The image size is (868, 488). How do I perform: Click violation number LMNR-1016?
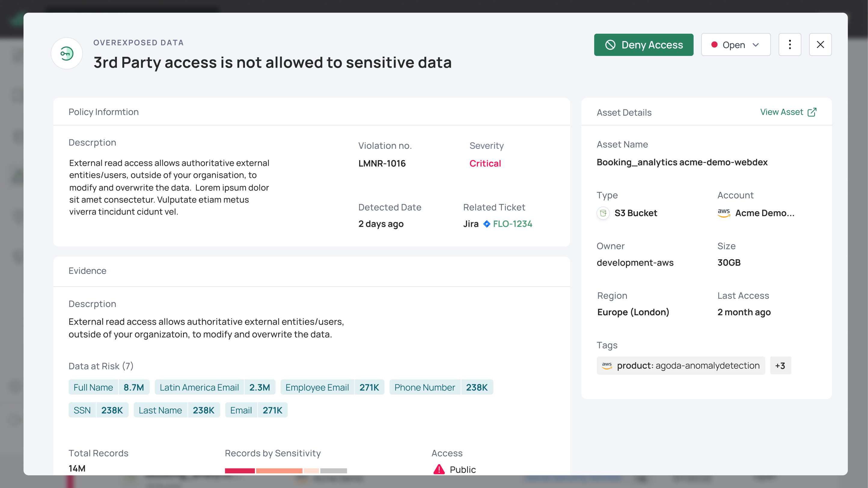click(x=382, y=163)
